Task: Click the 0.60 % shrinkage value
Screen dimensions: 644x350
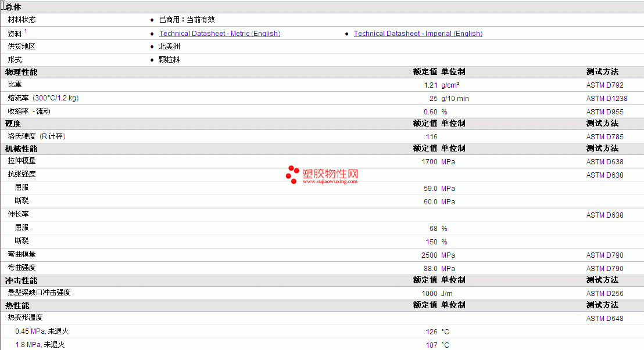Action: click(x=435, y=112)
